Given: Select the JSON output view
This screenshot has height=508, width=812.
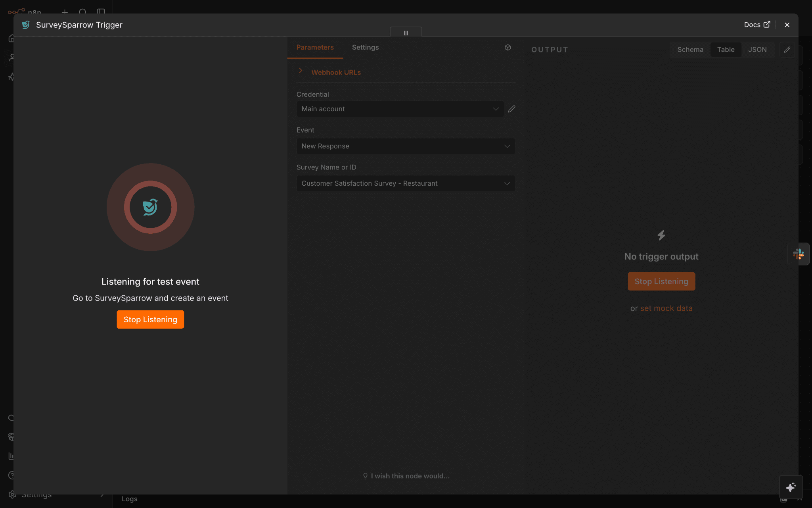Looking at the screenshot, I should tap(757, 50).
